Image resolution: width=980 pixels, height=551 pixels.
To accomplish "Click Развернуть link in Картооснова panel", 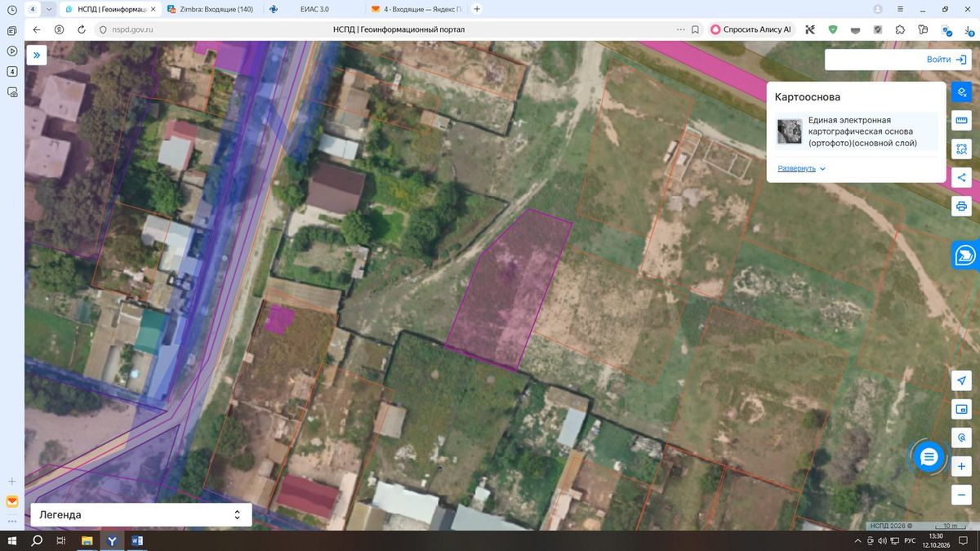I will pyautogui.click(x=802, y=168).
